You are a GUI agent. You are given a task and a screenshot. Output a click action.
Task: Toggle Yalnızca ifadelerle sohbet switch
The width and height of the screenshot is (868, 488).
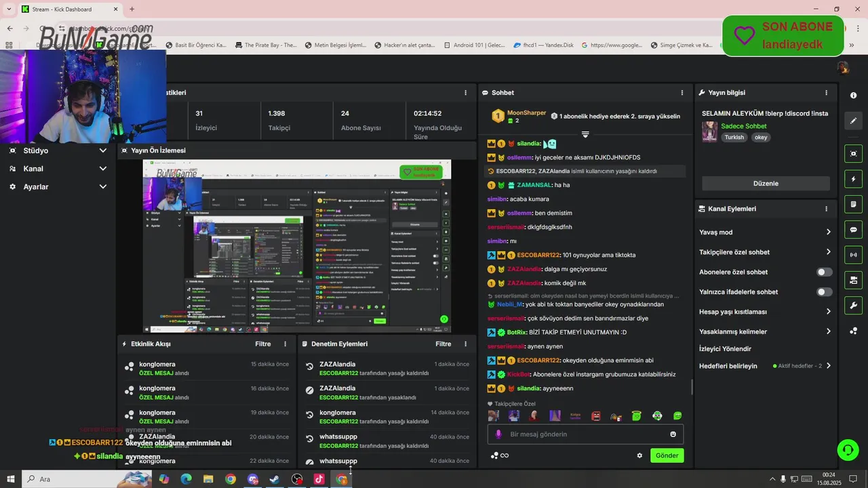click(825, 292)
